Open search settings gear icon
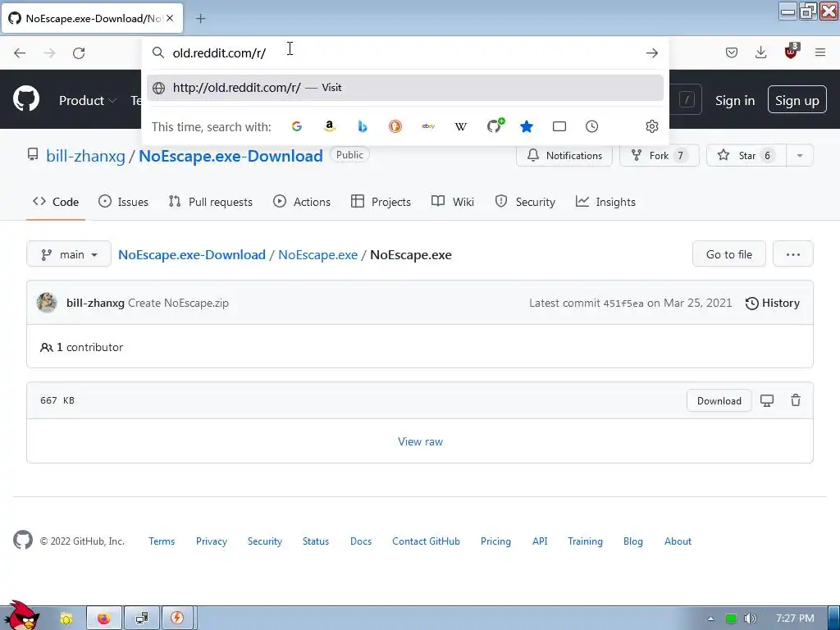Image resolution: width=840 pixels, height=630 pixels. [652, 126]
